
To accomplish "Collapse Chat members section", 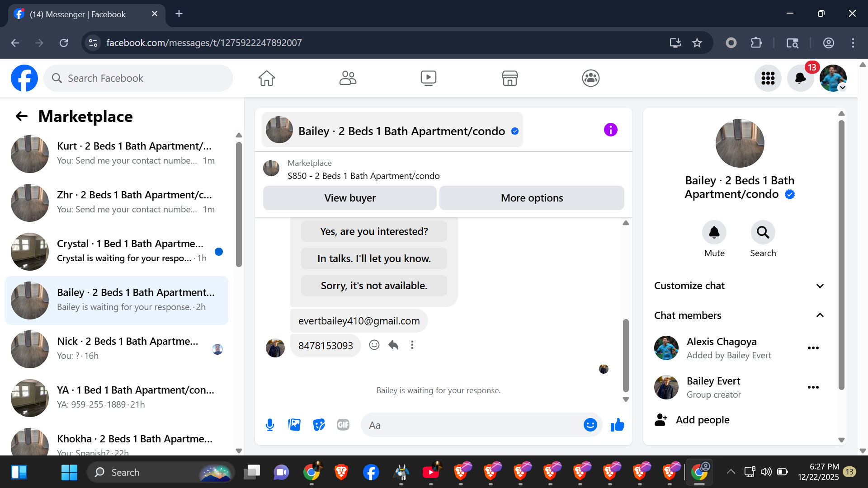I will tap(820, 315).
